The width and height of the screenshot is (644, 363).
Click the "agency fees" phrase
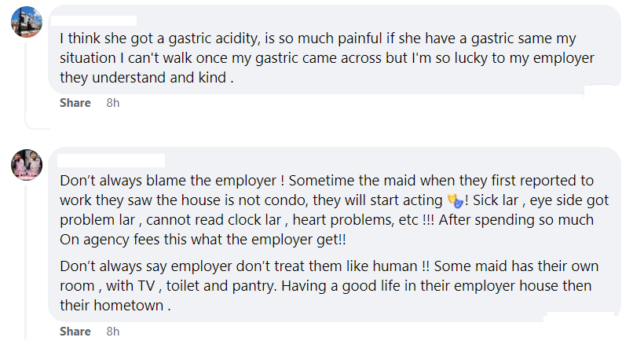tap(116, 238)
